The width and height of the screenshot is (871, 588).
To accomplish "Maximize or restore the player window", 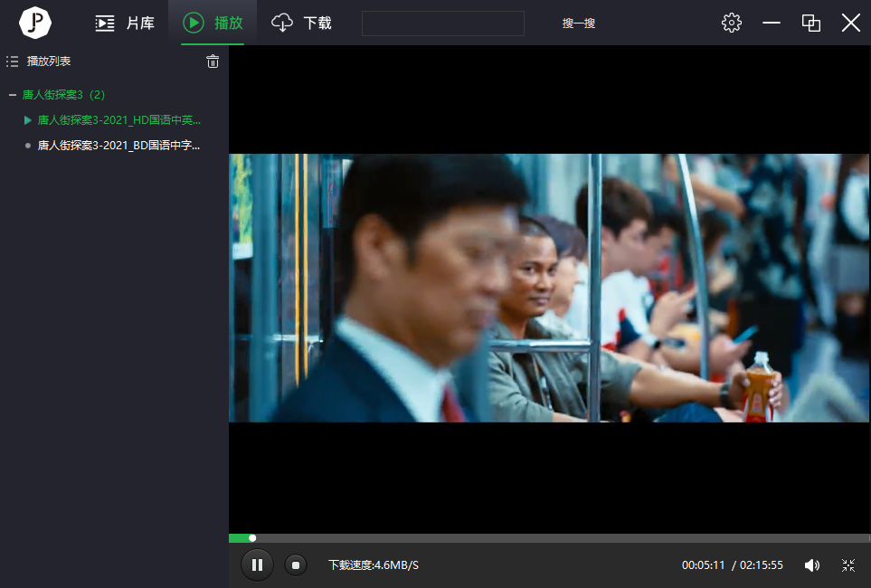I will [x=811, y=23].
